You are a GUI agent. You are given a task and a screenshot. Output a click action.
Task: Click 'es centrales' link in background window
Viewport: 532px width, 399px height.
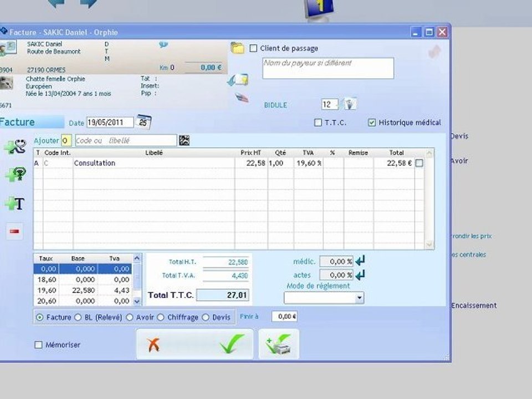click(x=468, y=254)
